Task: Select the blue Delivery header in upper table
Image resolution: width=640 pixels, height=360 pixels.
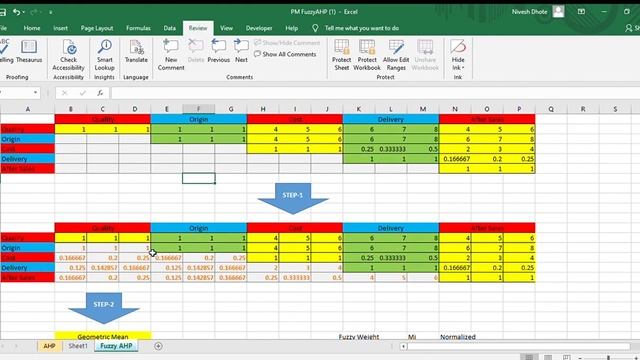Action: tap(391, 119)
